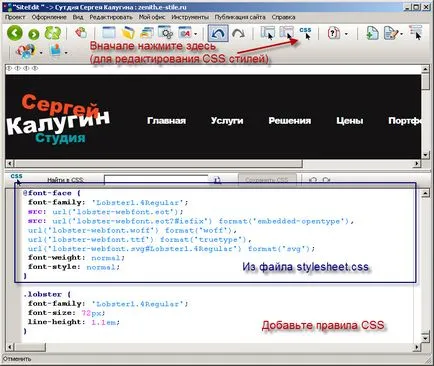Screen dimensions: 434x366
Task: Click the preview pane's scroll down arrow
Action: [x=425, y=155]
